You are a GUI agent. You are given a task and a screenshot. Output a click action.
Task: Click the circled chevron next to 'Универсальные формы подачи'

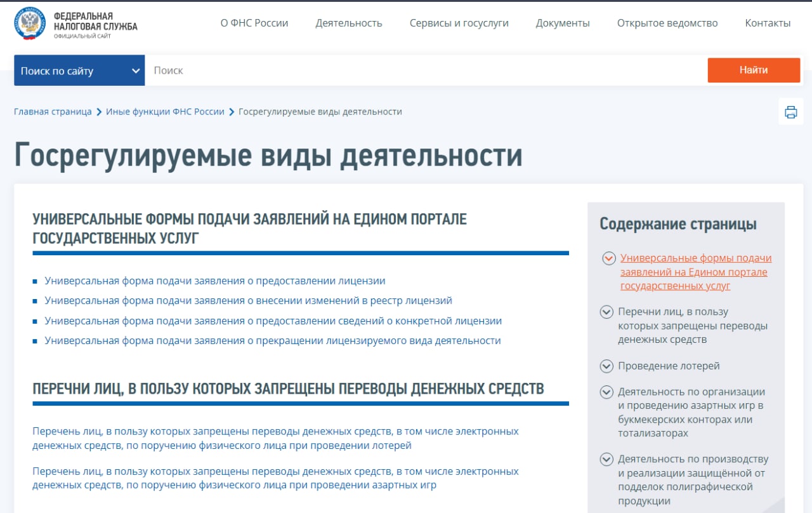tap(608, 258)
